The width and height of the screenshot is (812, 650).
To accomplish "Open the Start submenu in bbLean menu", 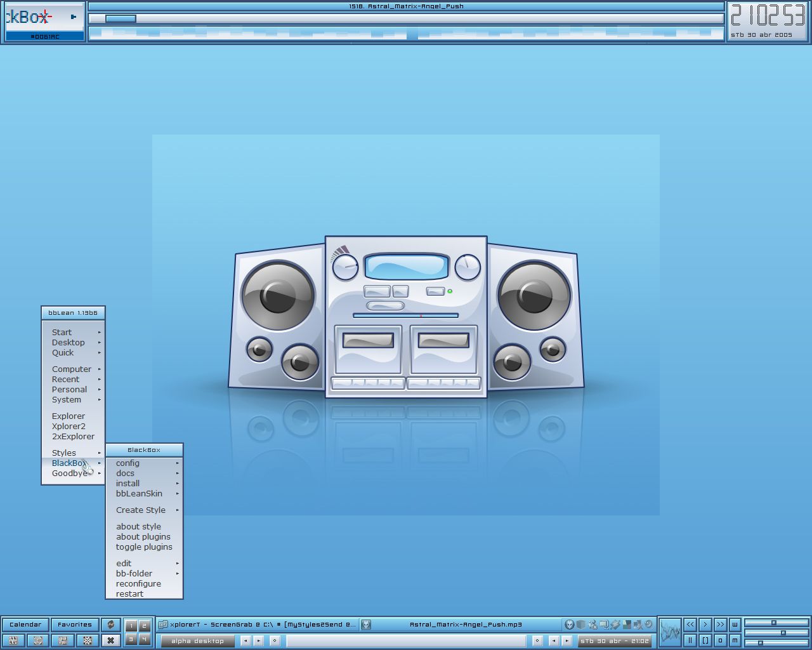I will click(x=73, y=332).
